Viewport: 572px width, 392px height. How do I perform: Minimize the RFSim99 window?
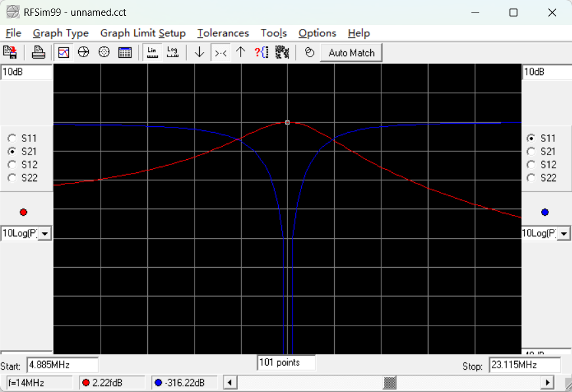tap(475, 12)
